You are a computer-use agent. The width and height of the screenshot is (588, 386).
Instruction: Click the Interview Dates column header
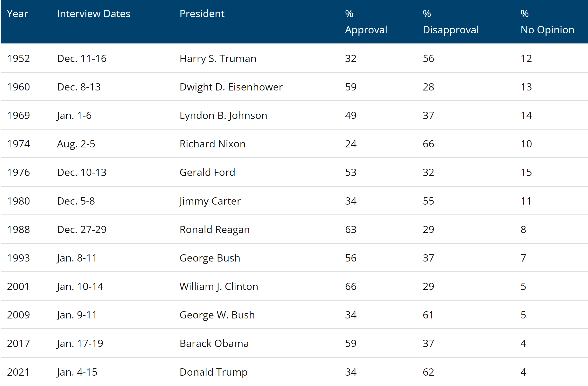point(93,14)
